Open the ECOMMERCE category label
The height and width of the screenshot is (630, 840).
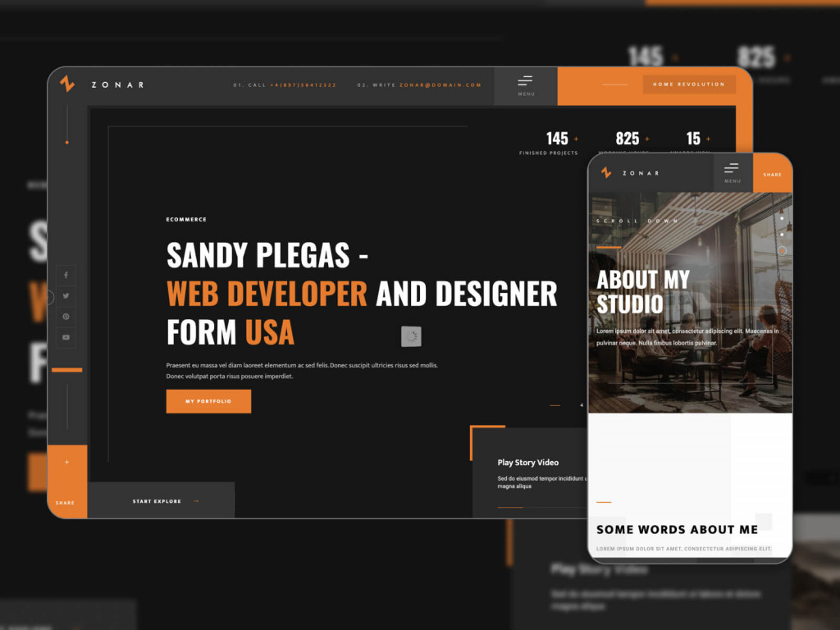[x=185, y=219]
